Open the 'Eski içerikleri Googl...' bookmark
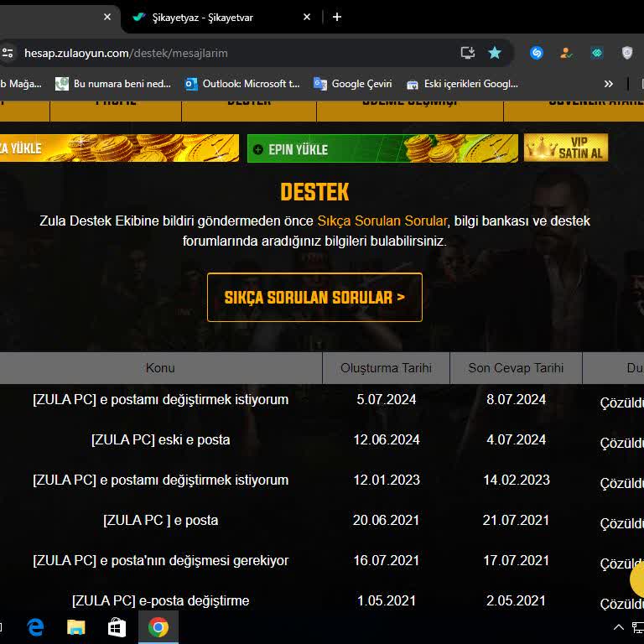 point(462,84)
